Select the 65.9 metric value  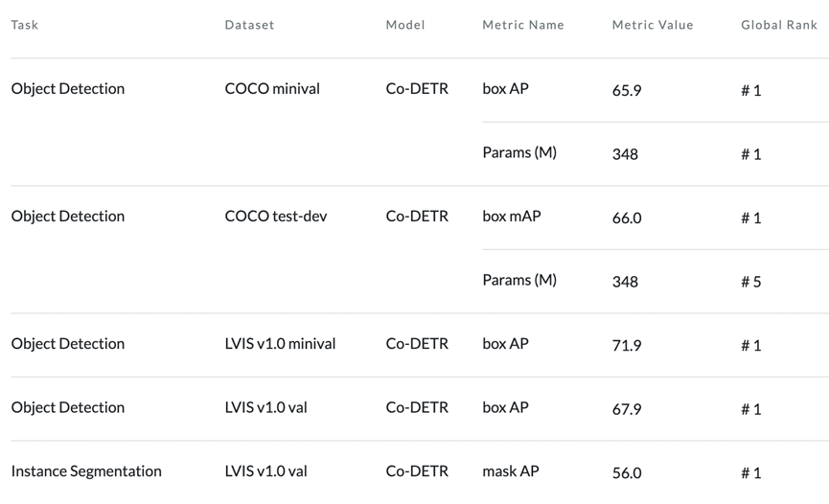tap(627, 91)
